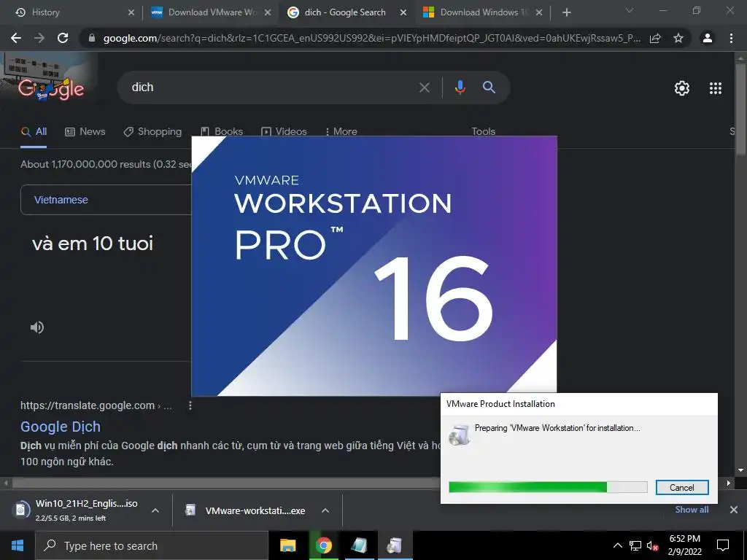Click the Chrome forward arrow

tap(39, 38)
